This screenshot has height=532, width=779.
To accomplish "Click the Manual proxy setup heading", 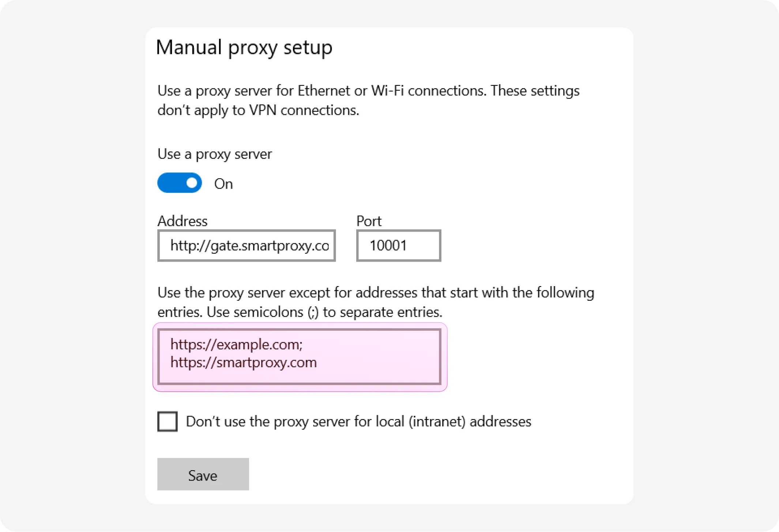I will pyautogui.click(x=244, y=47).
